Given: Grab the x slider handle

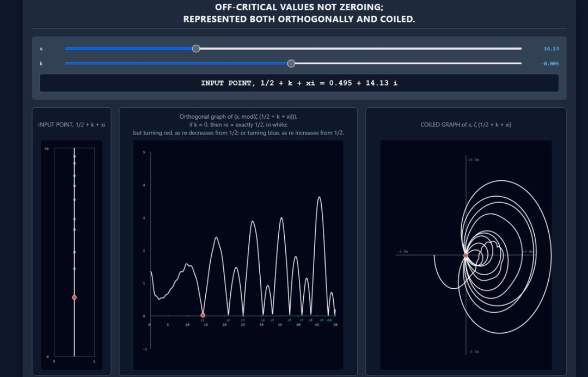Looking at the screenshot, I should pos(196,49).
